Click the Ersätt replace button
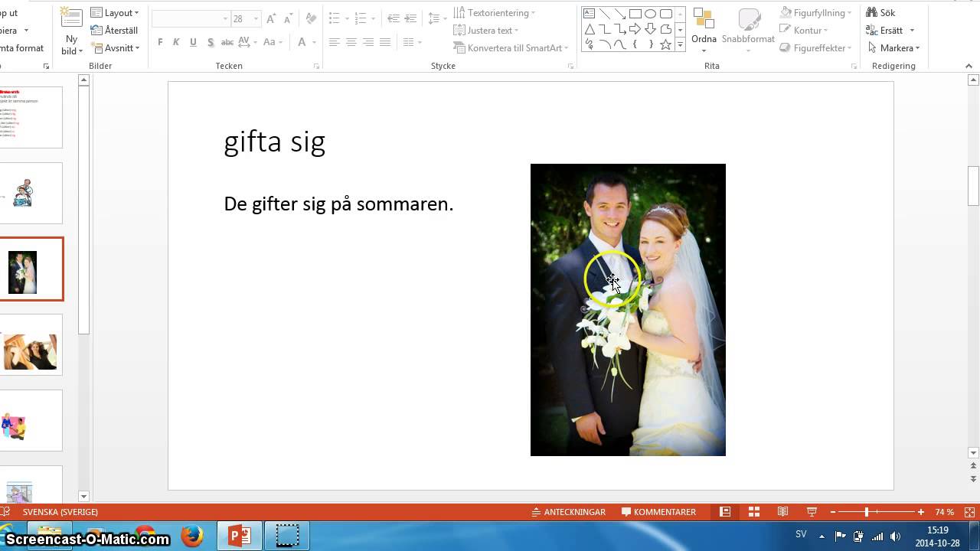 [890, 31]
